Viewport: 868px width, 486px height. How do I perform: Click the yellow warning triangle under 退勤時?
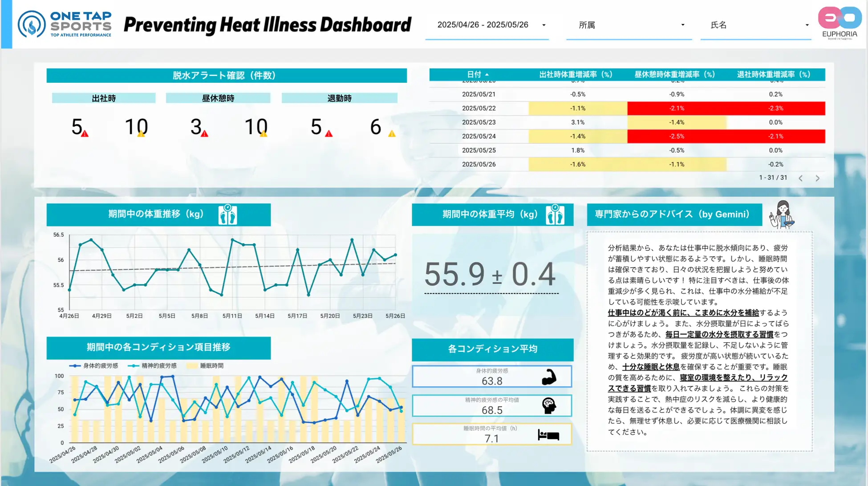point(392,134)
